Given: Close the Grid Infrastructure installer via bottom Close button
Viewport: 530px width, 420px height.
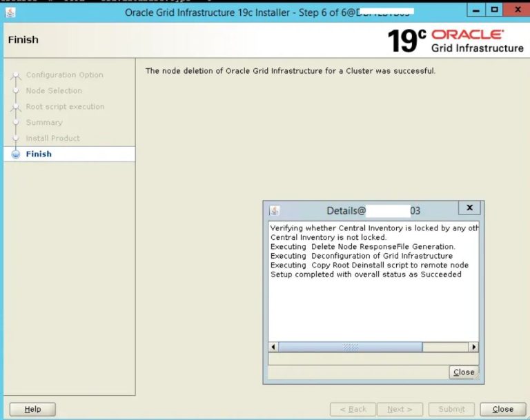Looking at the screenshot, I should click(502, 409).
